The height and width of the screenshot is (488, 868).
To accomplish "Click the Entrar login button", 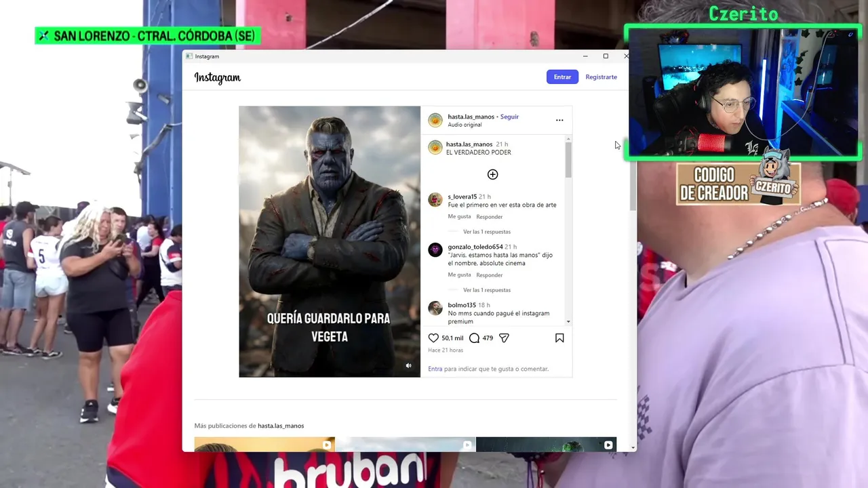I will (562, 77).
